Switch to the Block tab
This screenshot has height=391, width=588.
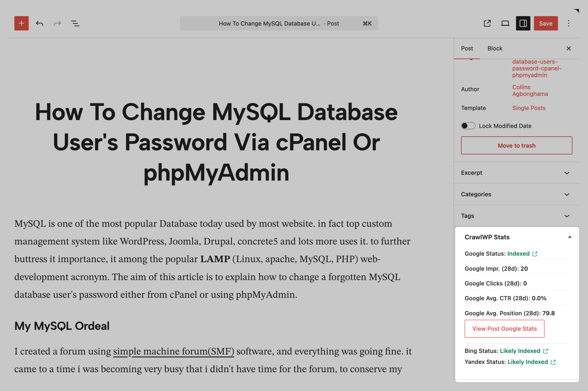coord(495,48)
